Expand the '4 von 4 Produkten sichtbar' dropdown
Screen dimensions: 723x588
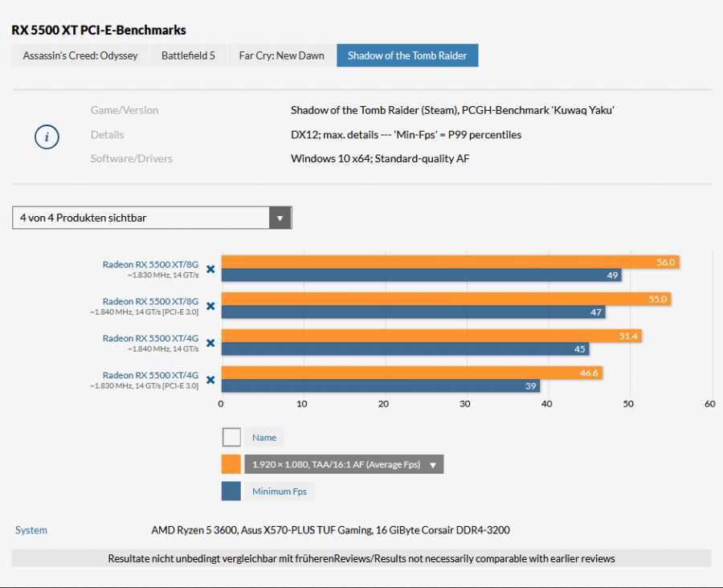[x=152, y=218]
